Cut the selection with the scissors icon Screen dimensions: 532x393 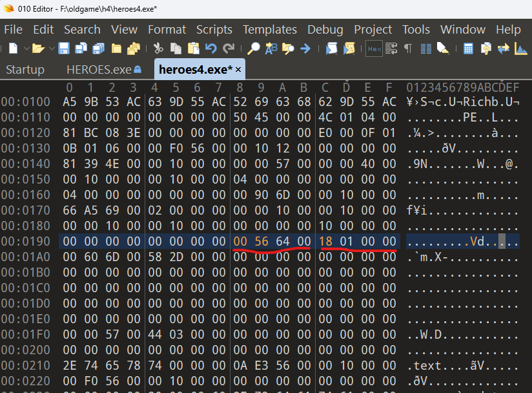(158, 48)
